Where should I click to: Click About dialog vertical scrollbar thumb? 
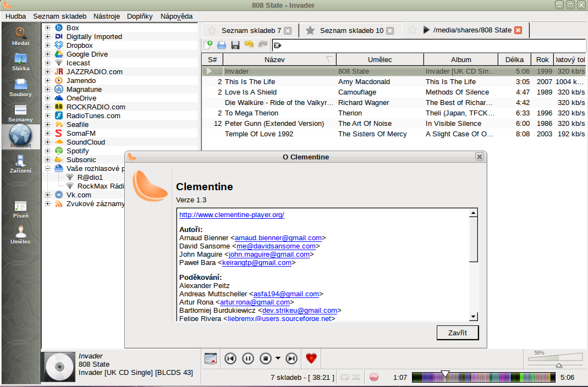click(x=473, y=239)
